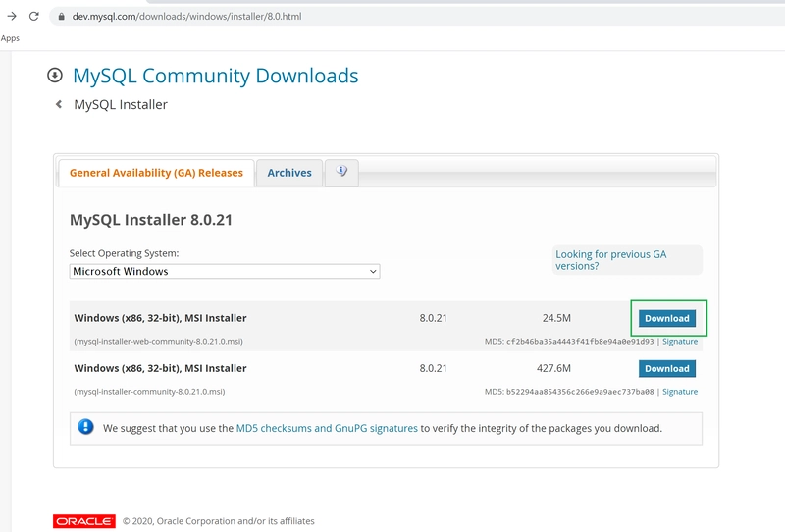This screenshot has height=532, width=785.
Task: Download the 24.5M web community installer
Action: point(667,318)
